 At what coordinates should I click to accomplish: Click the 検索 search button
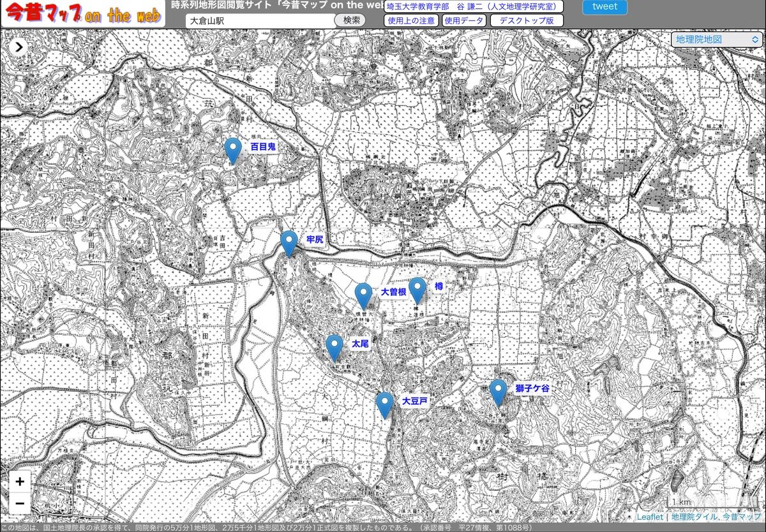coord(351,20)
